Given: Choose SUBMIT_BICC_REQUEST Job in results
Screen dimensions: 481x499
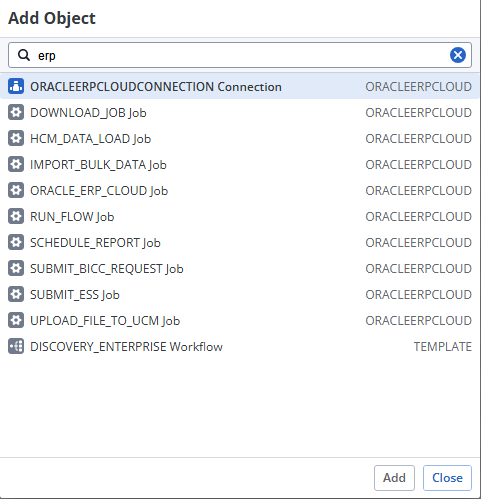Looking at the screenshot, I should coord(240,268).
